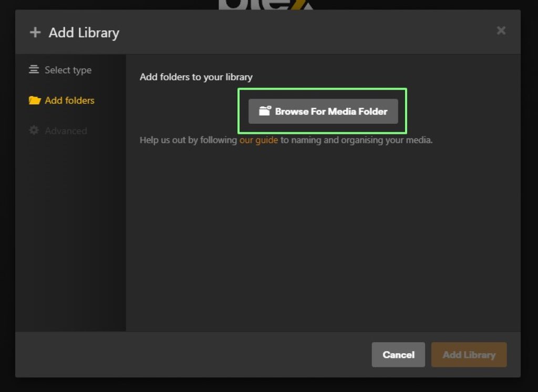Click the folder icon inside the Browse button

click(265, 111)
